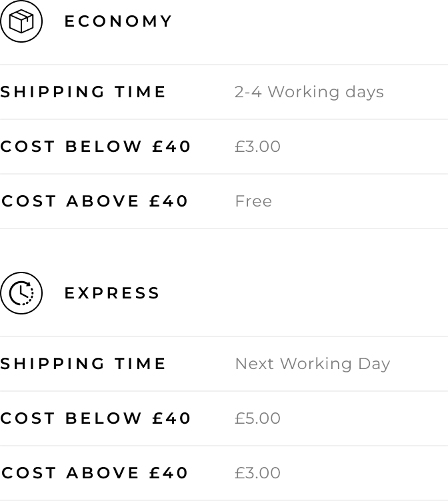
Task: Click divider line directly beneath Express heading
Action: pos(224,336)
